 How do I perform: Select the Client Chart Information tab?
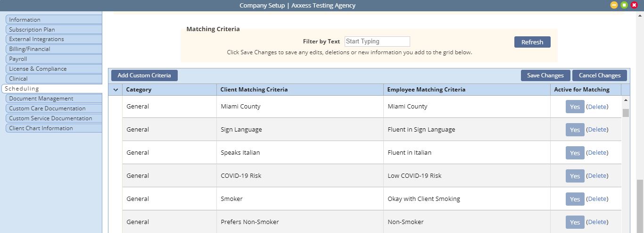click(54, 128)
